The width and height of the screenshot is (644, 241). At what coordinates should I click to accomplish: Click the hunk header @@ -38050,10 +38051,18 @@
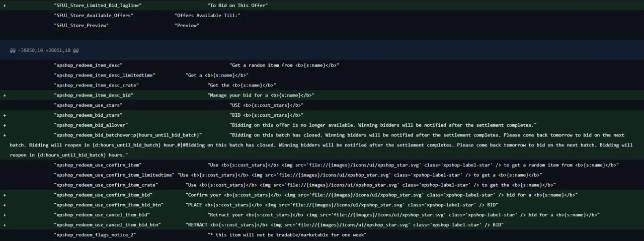pos(44,51)
